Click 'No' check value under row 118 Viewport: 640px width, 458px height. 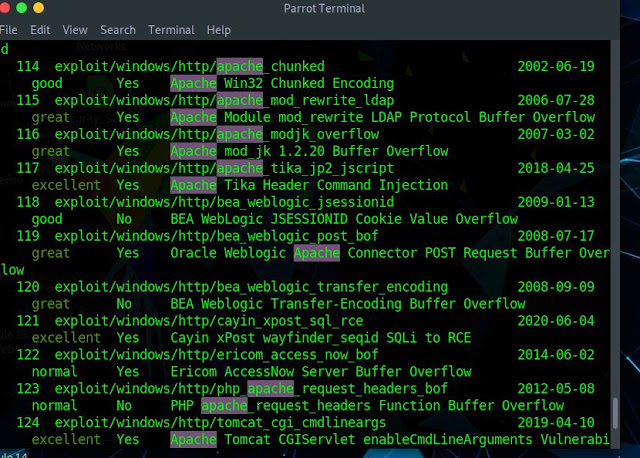tap(124, 219)
